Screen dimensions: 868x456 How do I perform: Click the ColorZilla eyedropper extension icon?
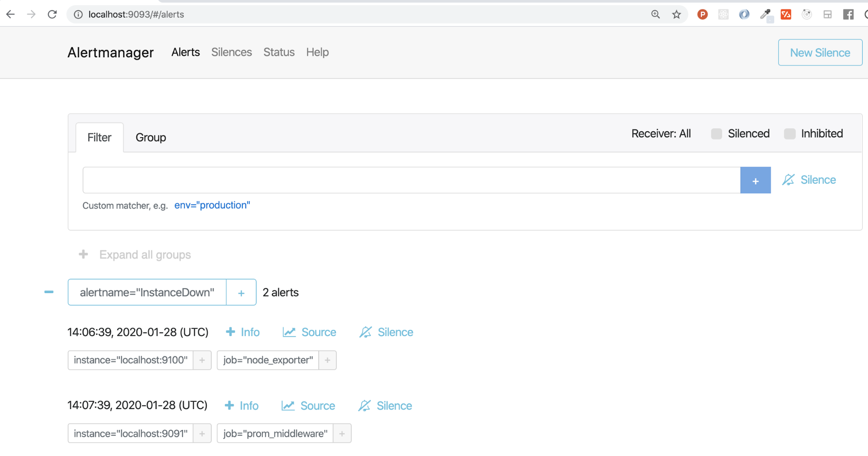tap(766, 14)
